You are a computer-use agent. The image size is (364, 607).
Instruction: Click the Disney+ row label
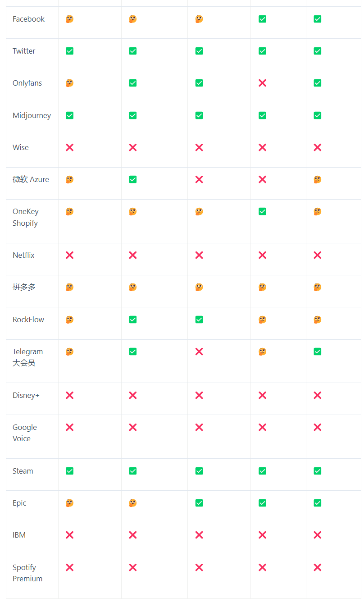tap(26, 395)
